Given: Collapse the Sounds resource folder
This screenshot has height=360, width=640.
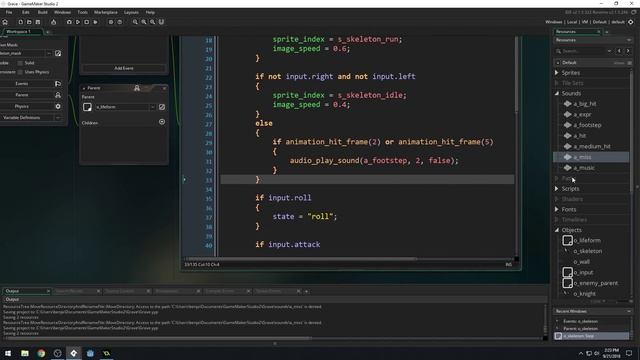Looking at the screenshot, I should click(557, 93).
